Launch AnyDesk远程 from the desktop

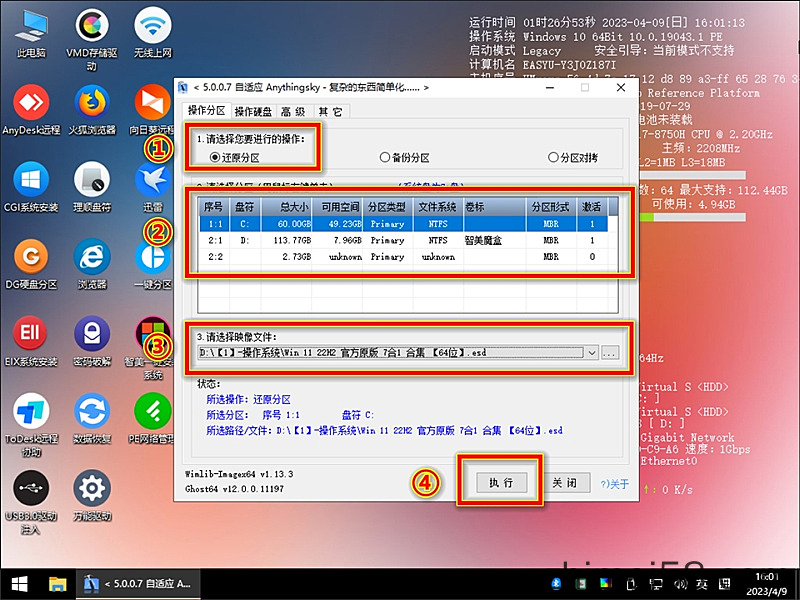click(31, 110)
